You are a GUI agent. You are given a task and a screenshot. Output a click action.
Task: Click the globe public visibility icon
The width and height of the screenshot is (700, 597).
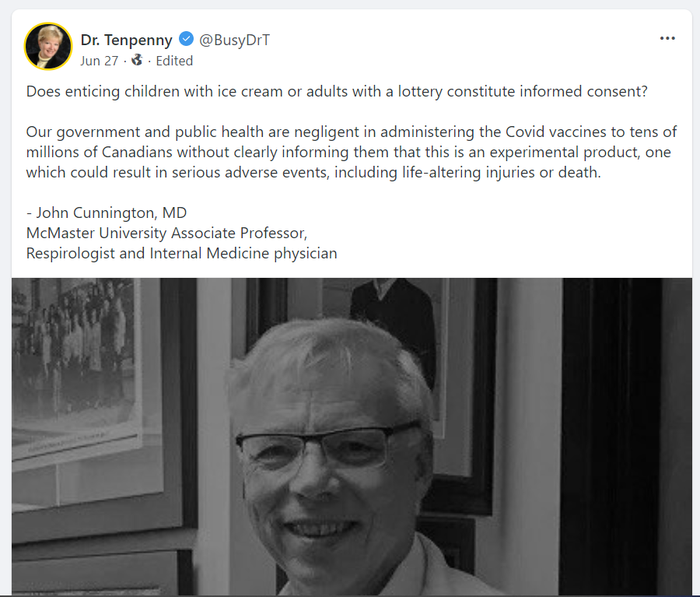[x=137, y=60]
